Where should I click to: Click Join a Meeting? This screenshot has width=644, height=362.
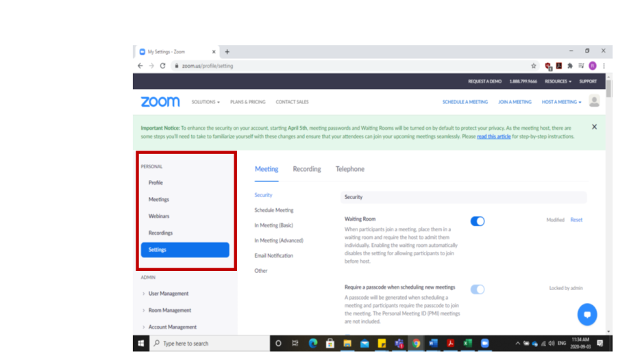point(515,102)
